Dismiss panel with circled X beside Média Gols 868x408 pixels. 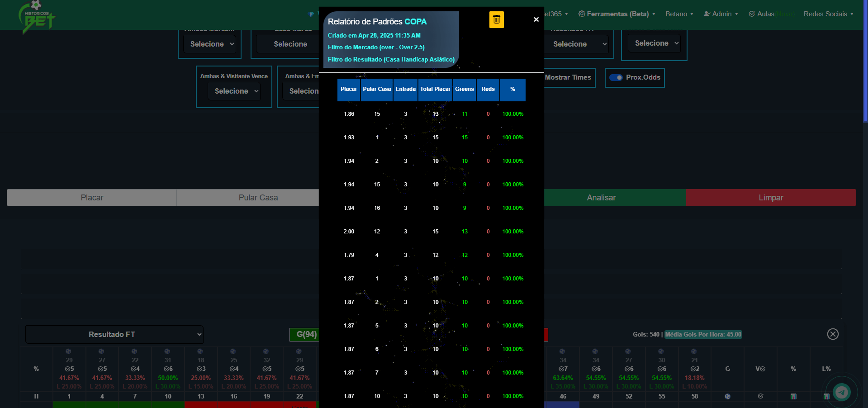coord(833,334)
